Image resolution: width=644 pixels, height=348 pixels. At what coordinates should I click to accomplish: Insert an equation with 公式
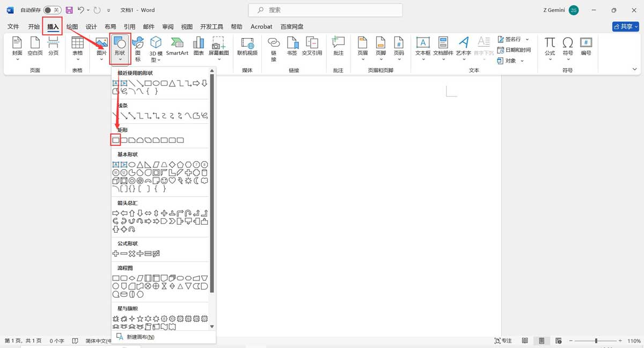coord(550,47)
